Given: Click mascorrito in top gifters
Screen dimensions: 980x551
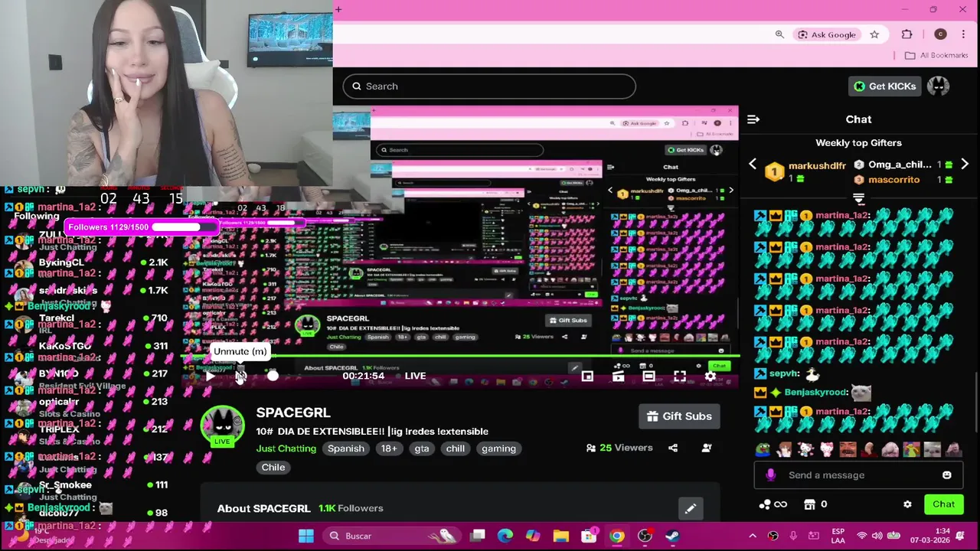Looking at the screenshot, I should [893, 180].
